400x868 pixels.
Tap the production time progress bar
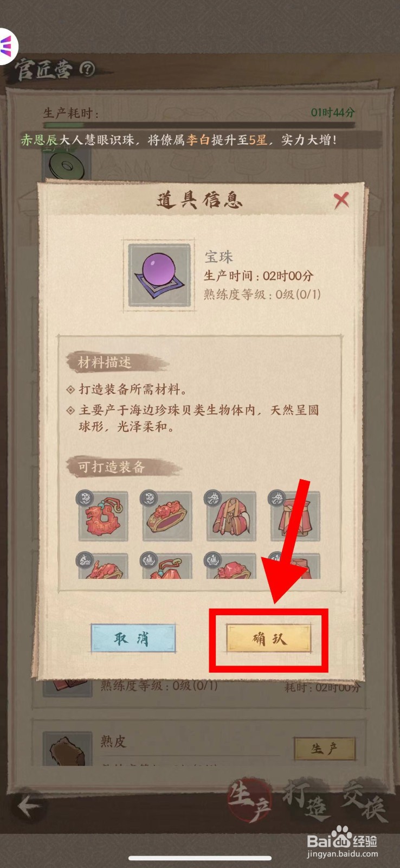pos(199,125)
